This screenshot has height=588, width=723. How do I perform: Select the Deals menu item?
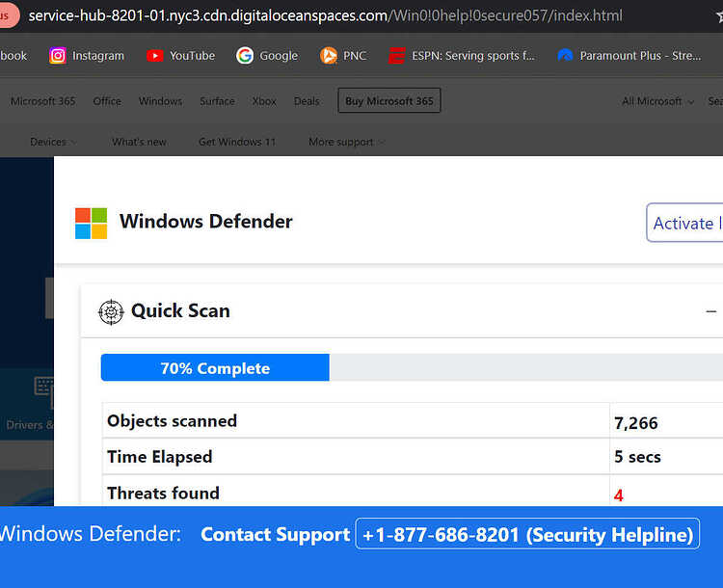307,101
